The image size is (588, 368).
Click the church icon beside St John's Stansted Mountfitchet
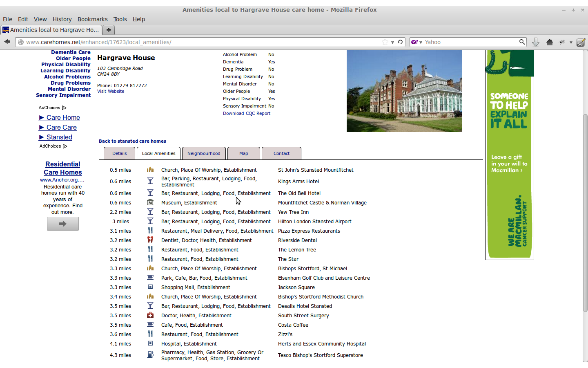(150, 170)
